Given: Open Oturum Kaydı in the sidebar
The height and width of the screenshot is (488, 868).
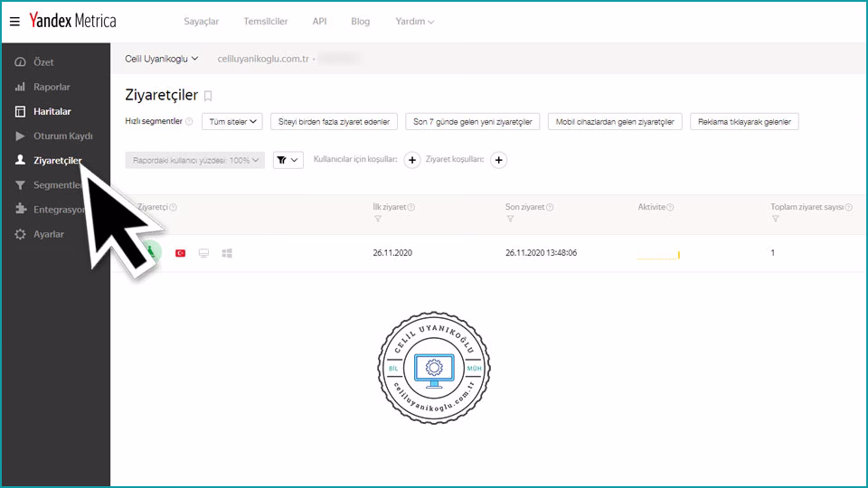Looking at the screenshot, I should (62, 136).
